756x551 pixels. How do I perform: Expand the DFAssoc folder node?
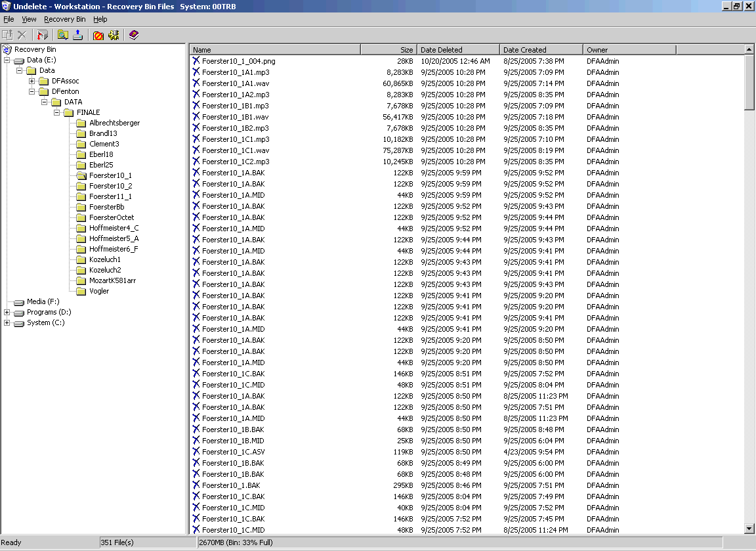pos(32,81)
